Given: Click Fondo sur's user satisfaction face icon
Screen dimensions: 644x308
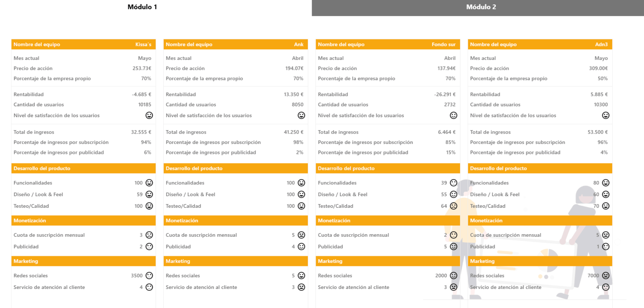Looking at the screenshot, I should pyautogui.click(x=453, y=116).
